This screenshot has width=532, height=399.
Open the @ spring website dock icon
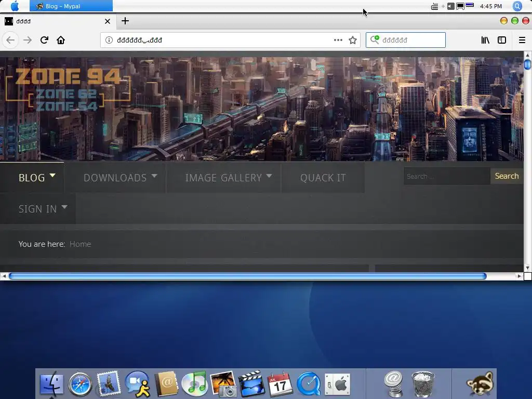click(394, 384)
